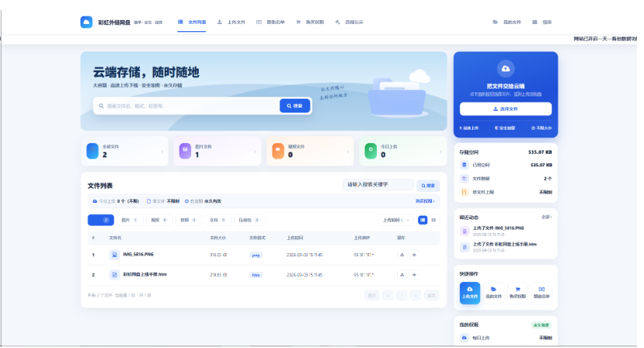Open the 图片文件 stat card showing 1

[x=218, y=151]
